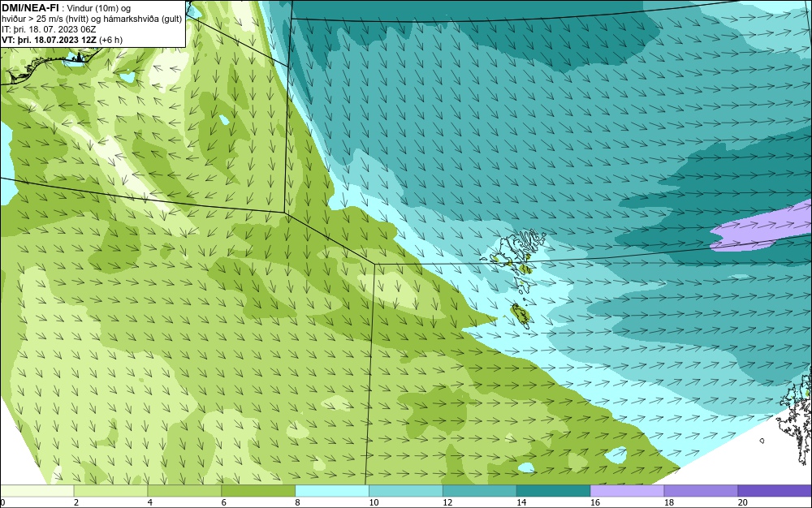
Task: Click the 8–10 m/s light cyan legend swatch
Action: 332,490
